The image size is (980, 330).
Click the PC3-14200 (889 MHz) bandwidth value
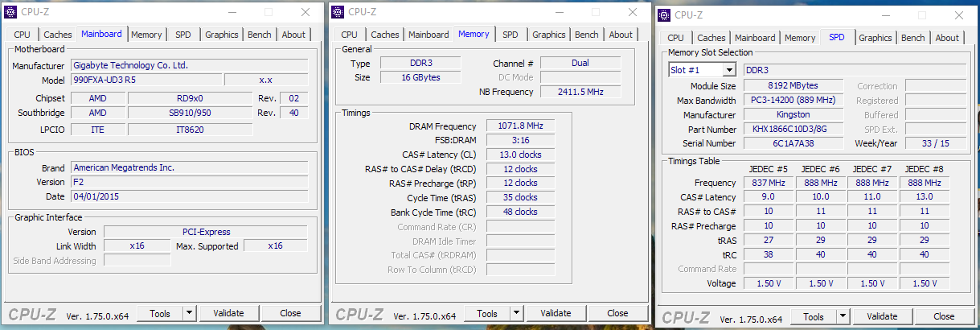coord(793,101)
